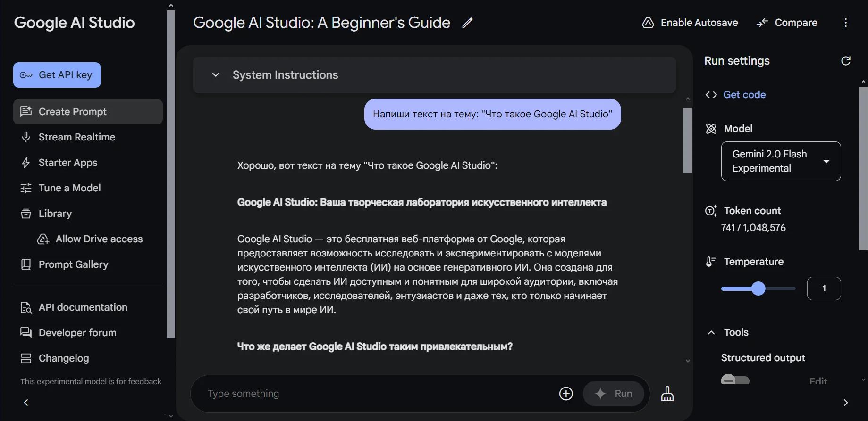Collapse the Tools section chevron
Screen dimensions: 868x421
coord(711,332)
